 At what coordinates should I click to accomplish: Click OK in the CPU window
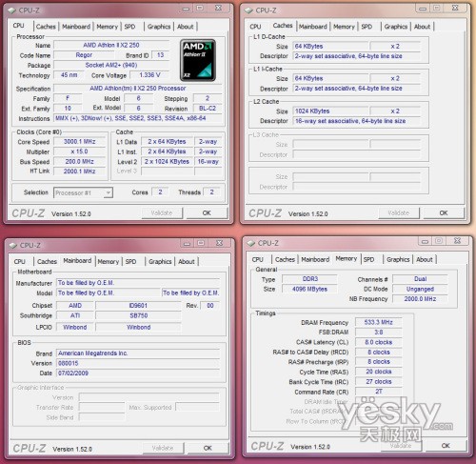pos(207,213)
